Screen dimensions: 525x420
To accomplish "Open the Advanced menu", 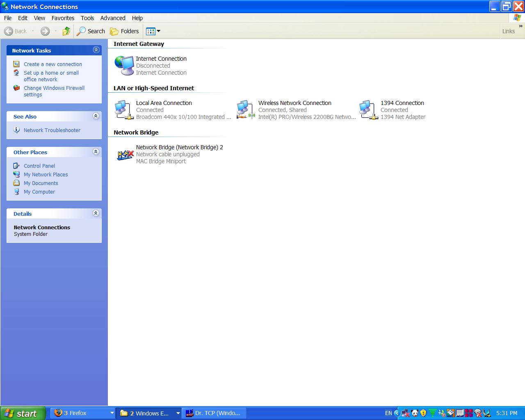I will (x=113, y=18).
